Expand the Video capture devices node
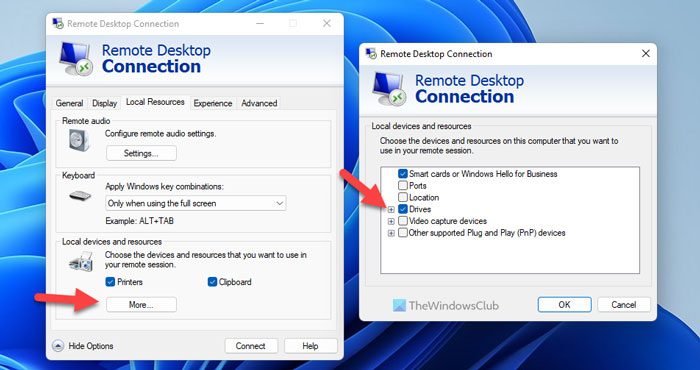 point(391,221)
